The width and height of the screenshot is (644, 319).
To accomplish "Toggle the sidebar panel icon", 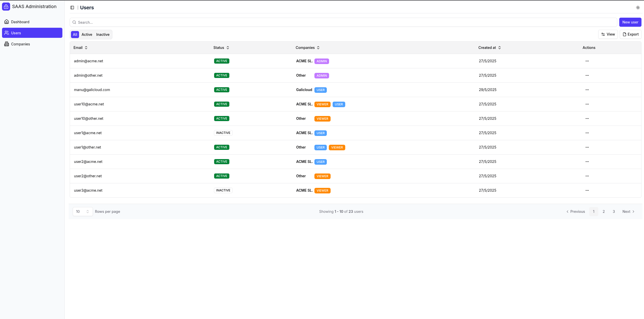I will [72, 8].
